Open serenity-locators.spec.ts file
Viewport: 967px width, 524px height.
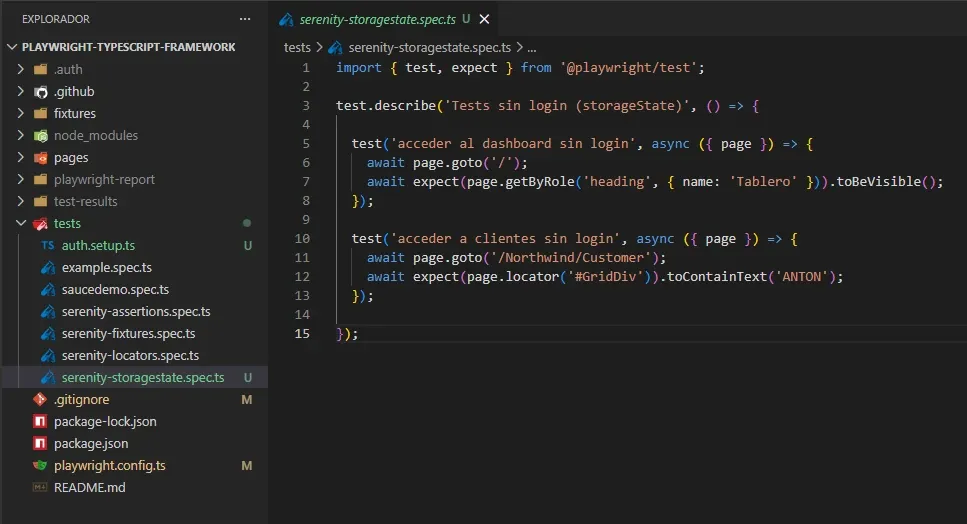click(130, 356)
